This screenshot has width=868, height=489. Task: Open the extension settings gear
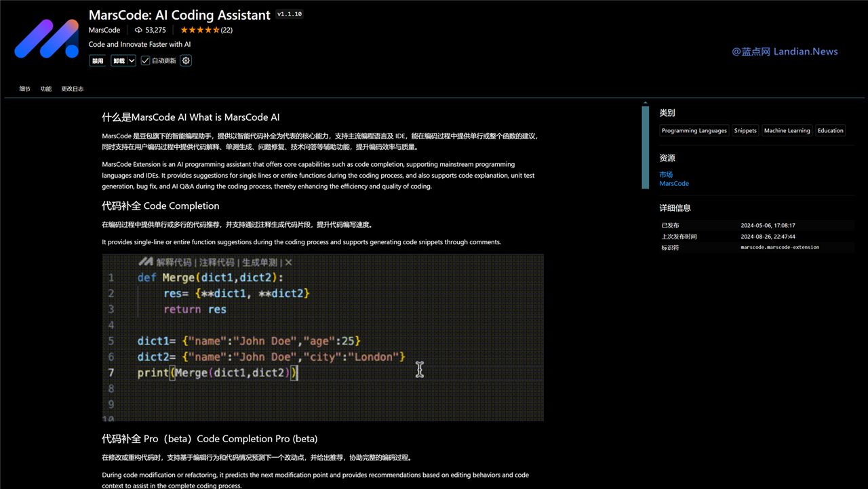point(186,60)
